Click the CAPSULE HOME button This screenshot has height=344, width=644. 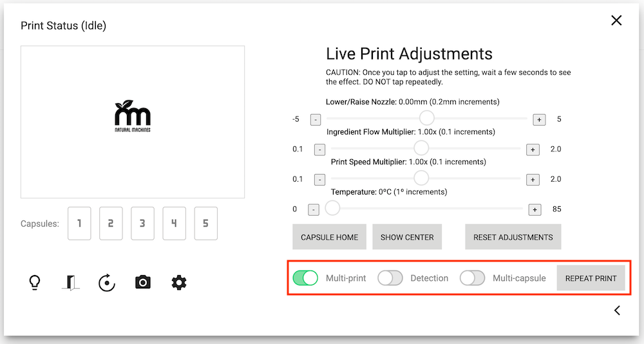click(x=329, y=237)
